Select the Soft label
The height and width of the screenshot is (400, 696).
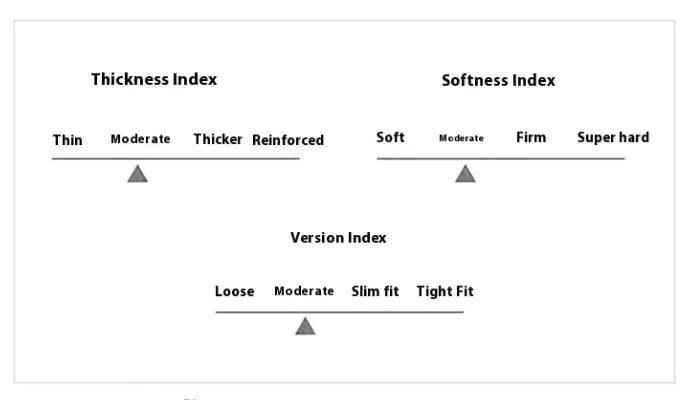click(390, 137)
